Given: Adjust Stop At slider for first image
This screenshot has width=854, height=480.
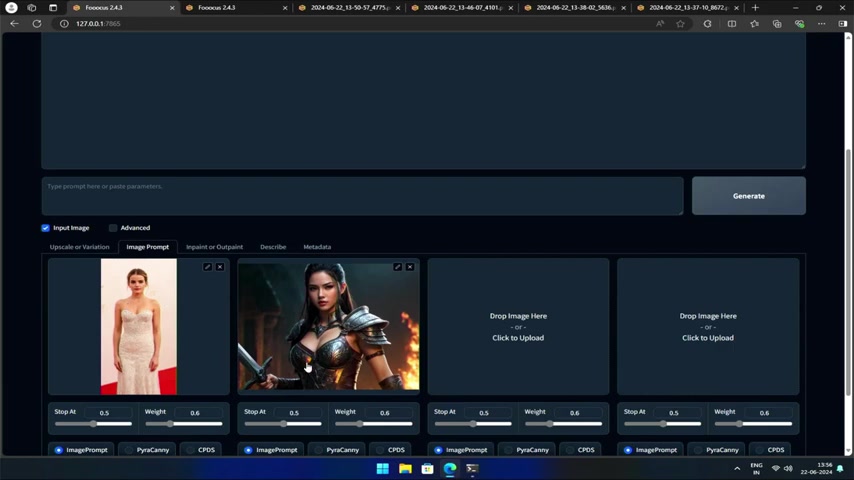Looking at the screenshot, I should point(93,423).
